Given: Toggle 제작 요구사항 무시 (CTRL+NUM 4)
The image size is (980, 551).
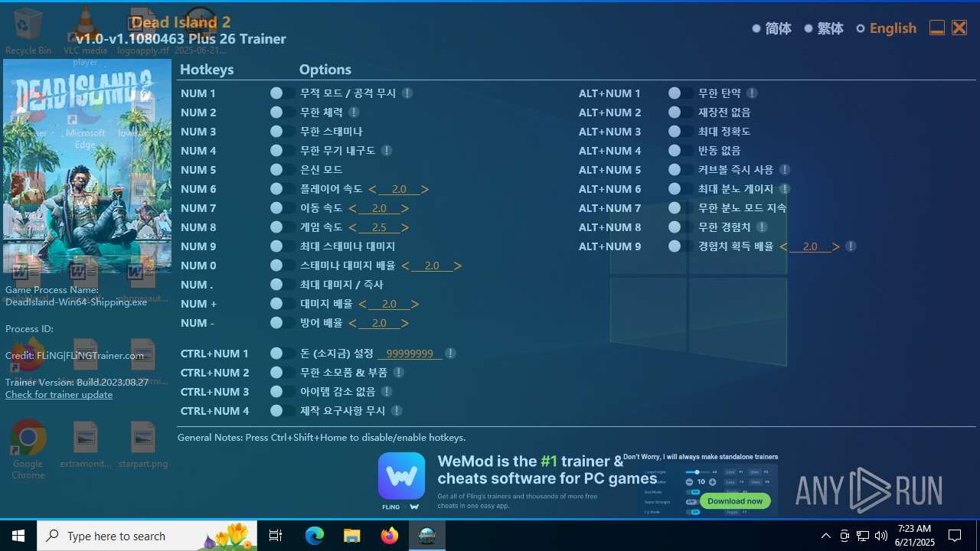Looking at the screenshot, I should 282,411.
